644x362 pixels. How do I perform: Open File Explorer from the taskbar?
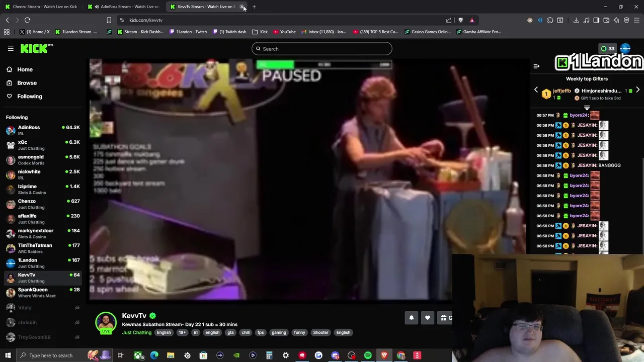pyautogui.click(x=171, y=355)
